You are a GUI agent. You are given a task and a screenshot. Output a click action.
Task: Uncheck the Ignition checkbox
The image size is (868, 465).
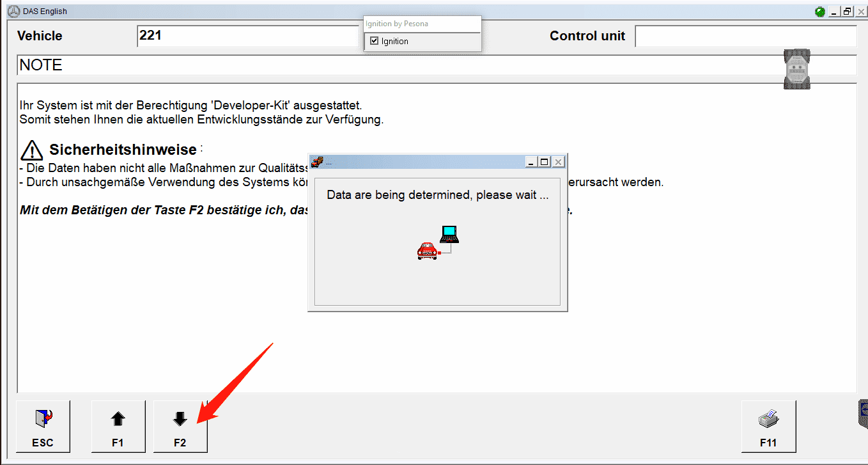pos(375,41)
